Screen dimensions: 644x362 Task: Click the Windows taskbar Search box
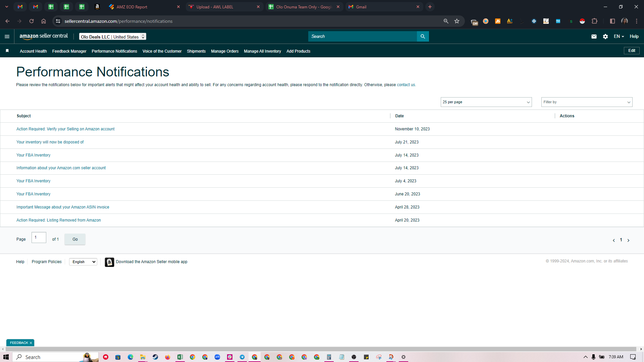[55, 357]
